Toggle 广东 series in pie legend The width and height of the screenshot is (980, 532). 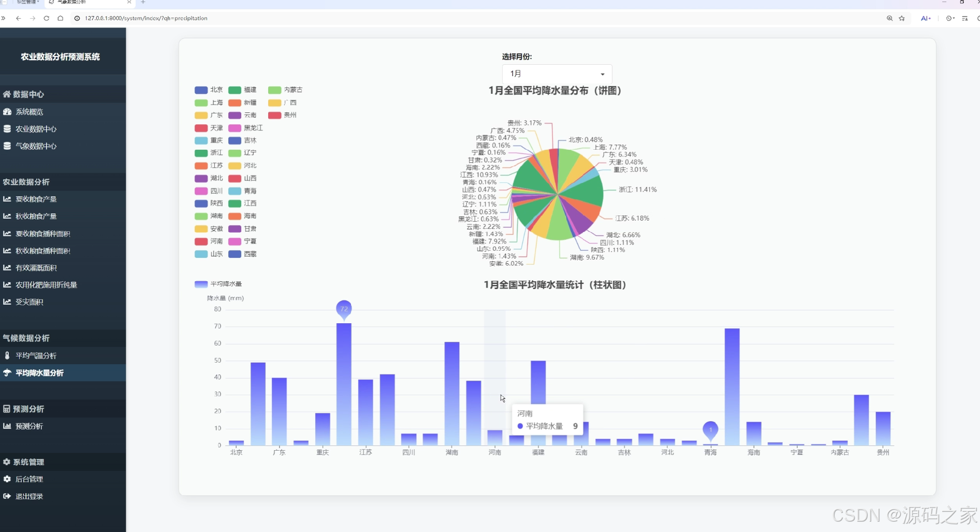pyautogui.click(x=209, y=115)
